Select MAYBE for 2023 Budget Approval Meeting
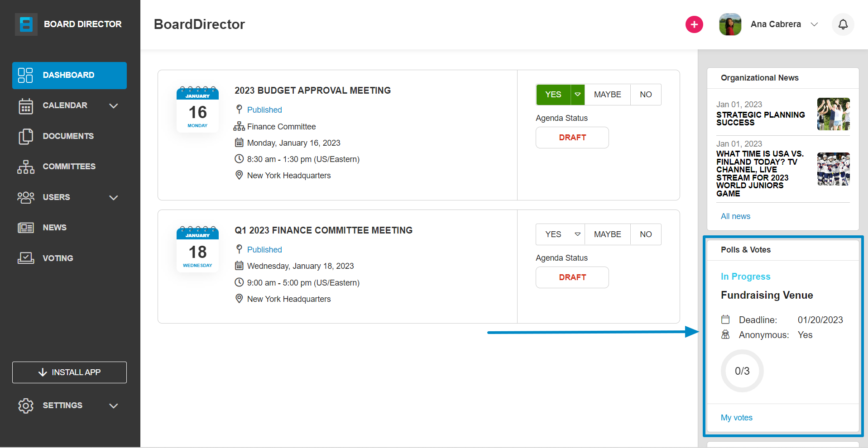Image resolution: width=868 pixels, height=448 pixels. point(608,95)
